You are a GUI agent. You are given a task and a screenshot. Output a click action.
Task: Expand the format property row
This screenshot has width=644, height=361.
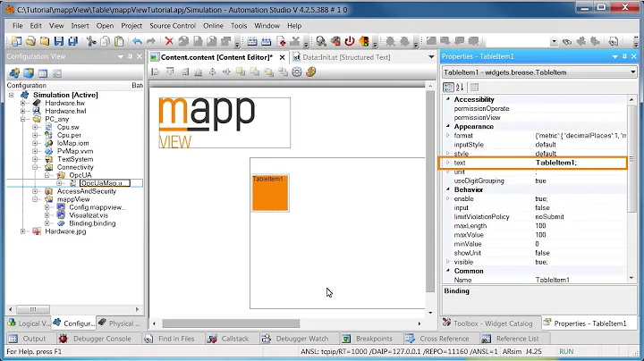click(x=448, y=136)
